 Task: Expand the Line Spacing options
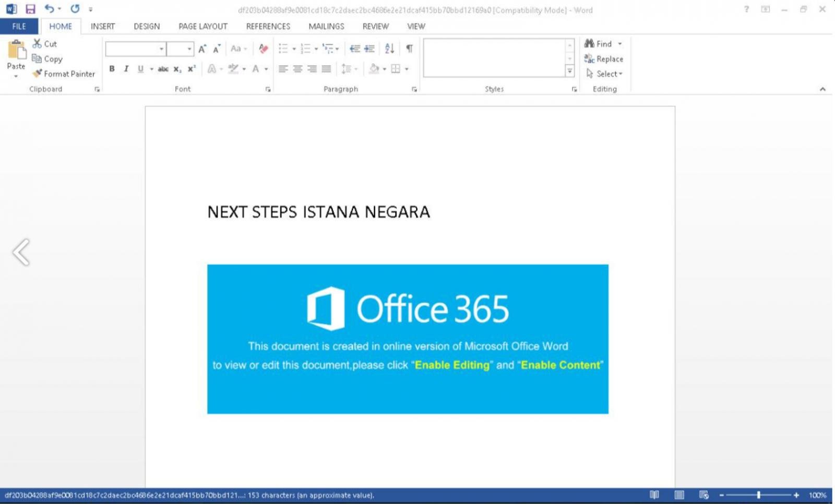tap(355, 68)
